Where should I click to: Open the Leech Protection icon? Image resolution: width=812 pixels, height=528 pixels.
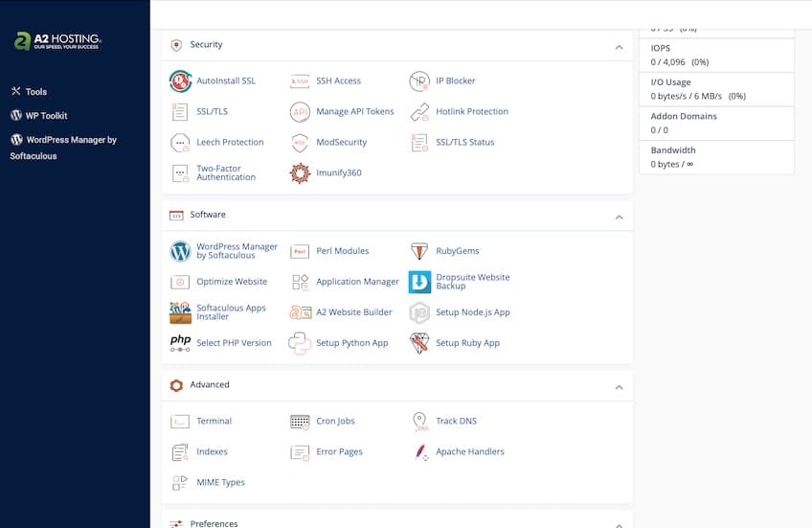tap(180, 143)
